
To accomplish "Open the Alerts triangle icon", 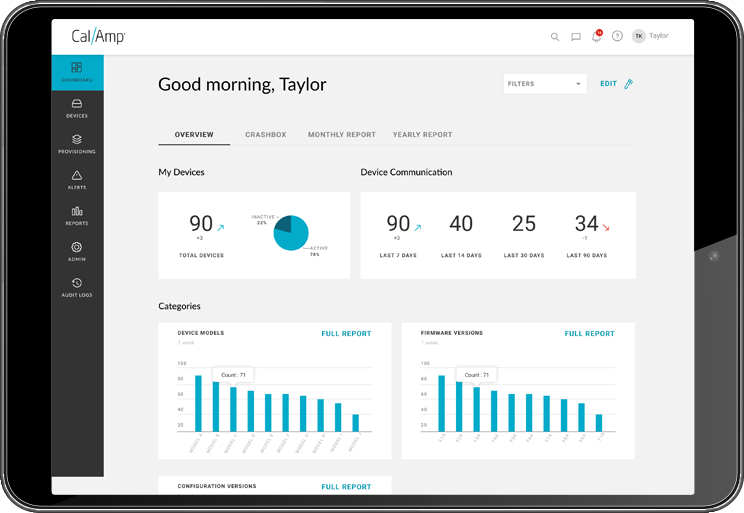I will point(77,179).
